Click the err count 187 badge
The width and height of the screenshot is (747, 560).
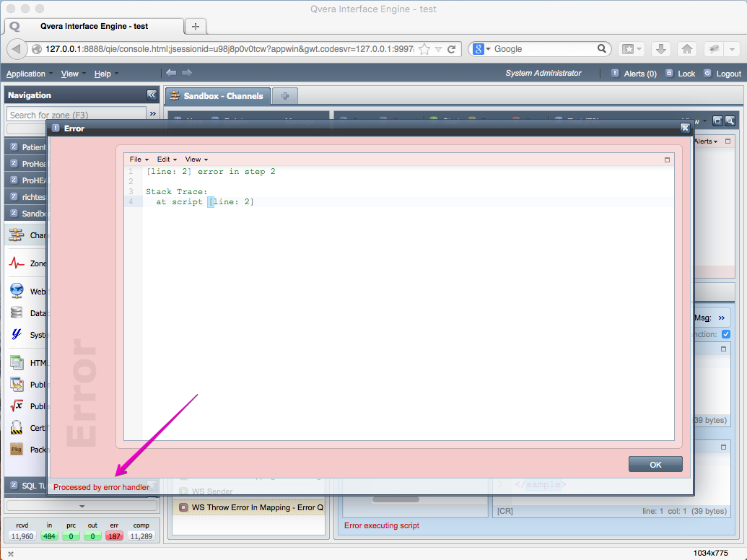[x=114, y=536]
